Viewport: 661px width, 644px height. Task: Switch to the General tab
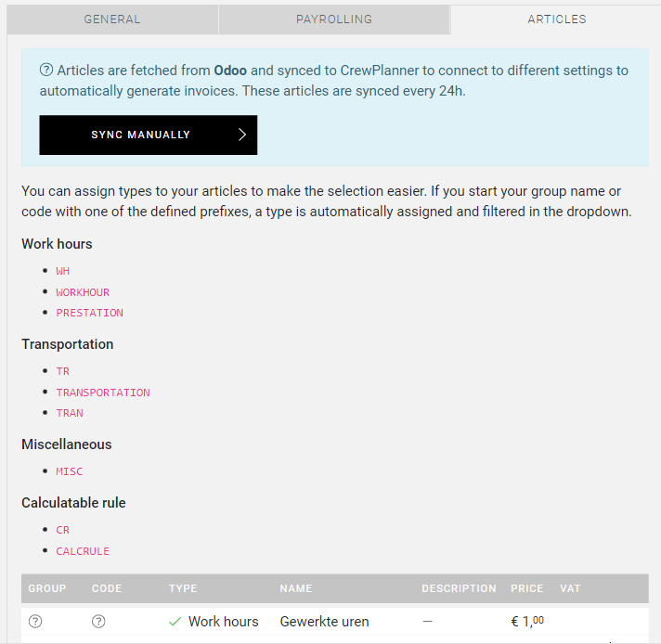click(x=112, y=19)
